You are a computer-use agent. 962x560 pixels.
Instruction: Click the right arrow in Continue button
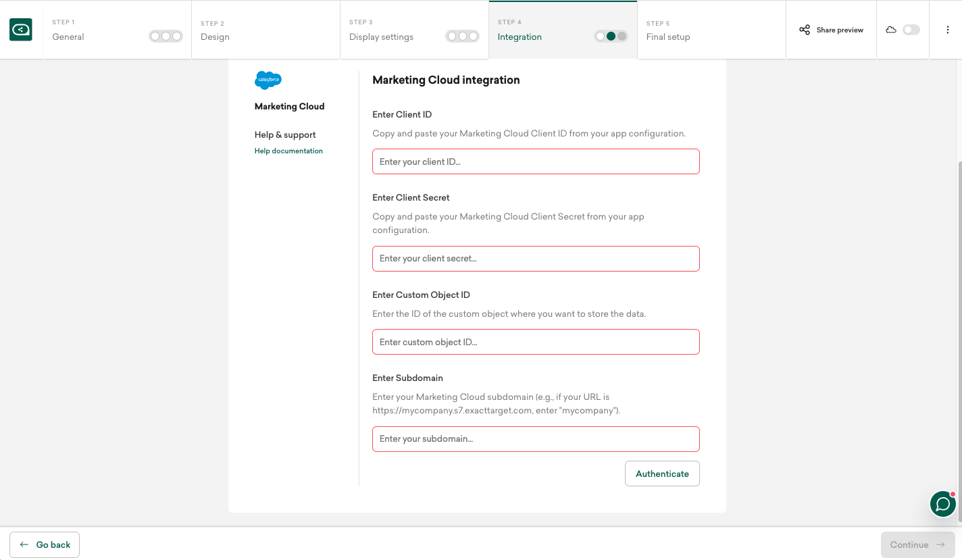[x=940, y=544]
